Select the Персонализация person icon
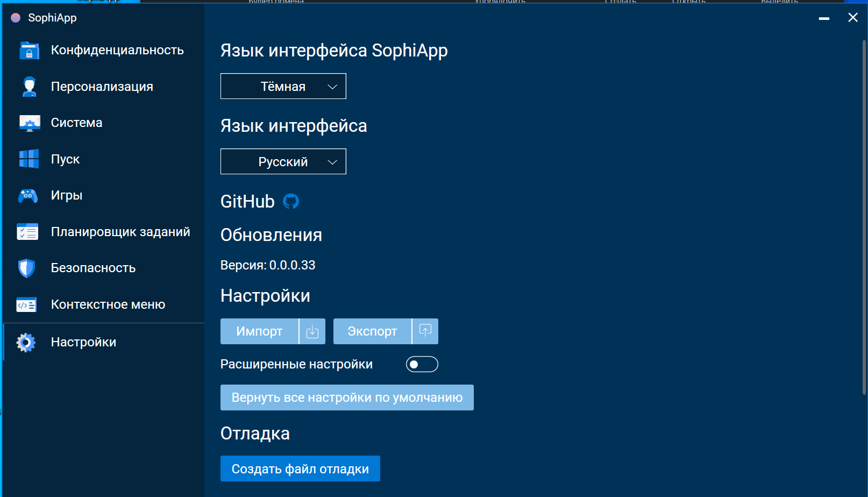The height and width of the screenshot is (497, 868). (x=29, y=86)
